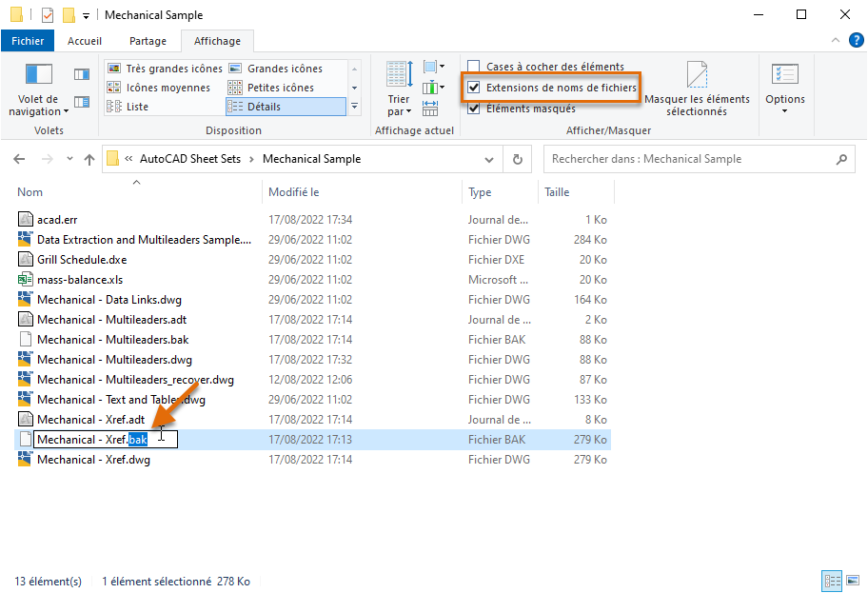Collapse the ribbon with the chevron

tap(836, 40)
